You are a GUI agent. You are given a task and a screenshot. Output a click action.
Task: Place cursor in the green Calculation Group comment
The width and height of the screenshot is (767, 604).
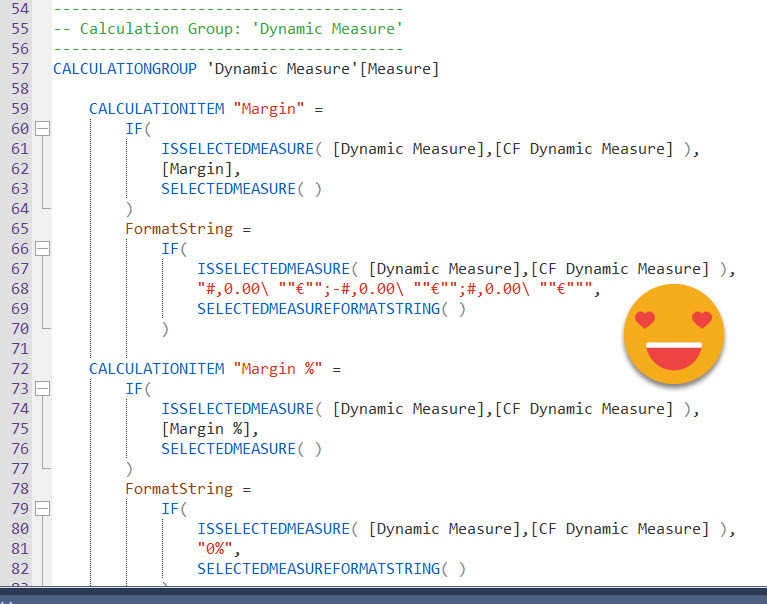[228, 29]
